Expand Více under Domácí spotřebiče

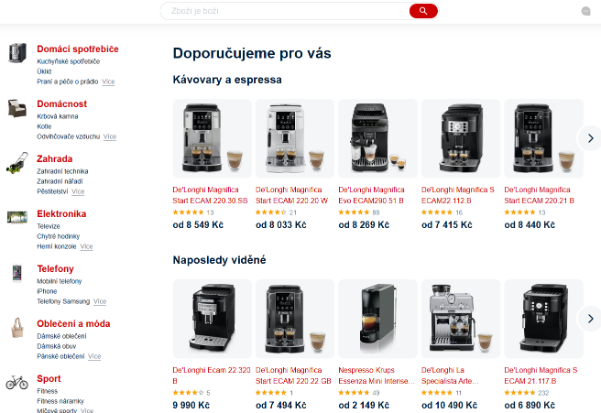coord(108,82)
